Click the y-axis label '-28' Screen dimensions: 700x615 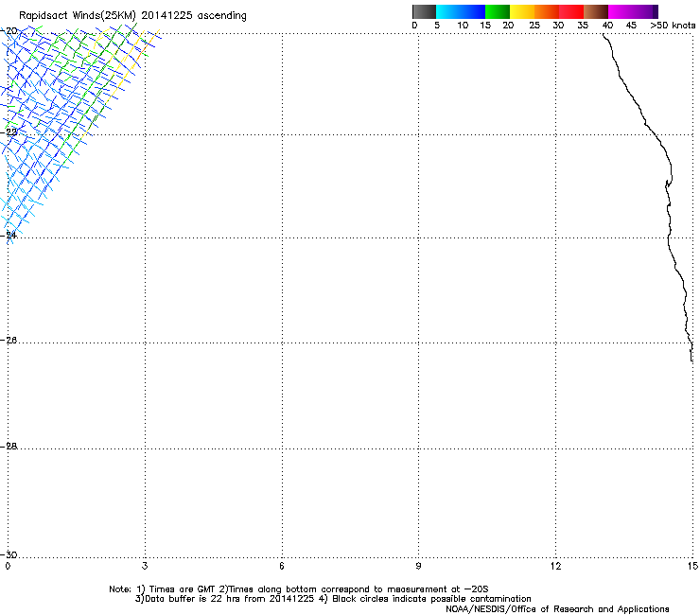9,447
